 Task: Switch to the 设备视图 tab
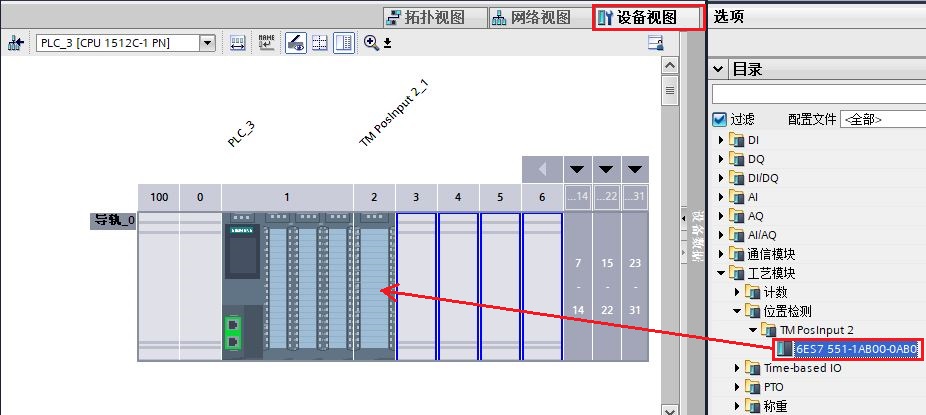point(648,17)
